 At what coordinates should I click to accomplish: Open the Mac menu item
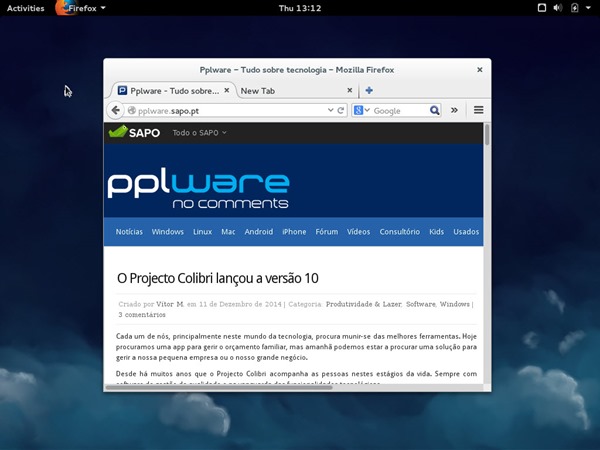tap(228, 232)
